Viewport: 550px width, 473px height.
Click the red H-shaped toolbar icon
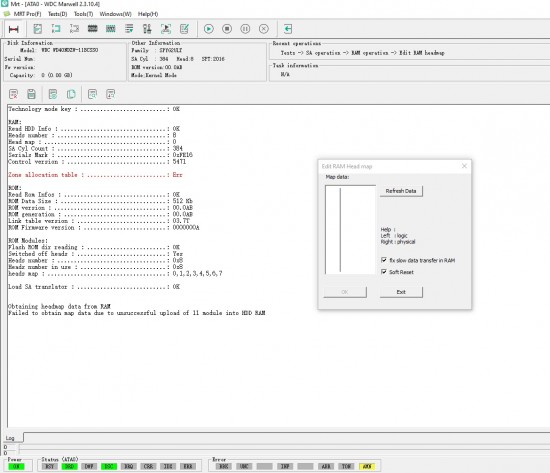pos(14,29)
